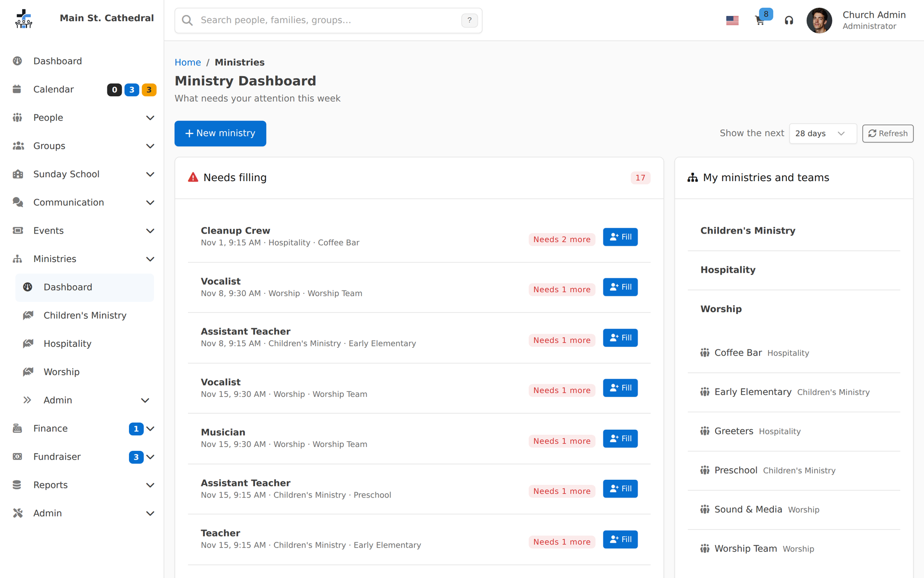
Task: Collapse the Ministries menu chevron
Action: tap(150, 259)
